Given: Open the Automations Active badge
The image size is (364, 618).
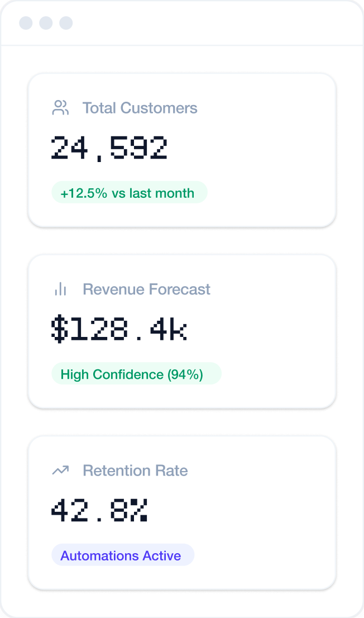Looking at the screenshot, I should [x=122, y=555].
